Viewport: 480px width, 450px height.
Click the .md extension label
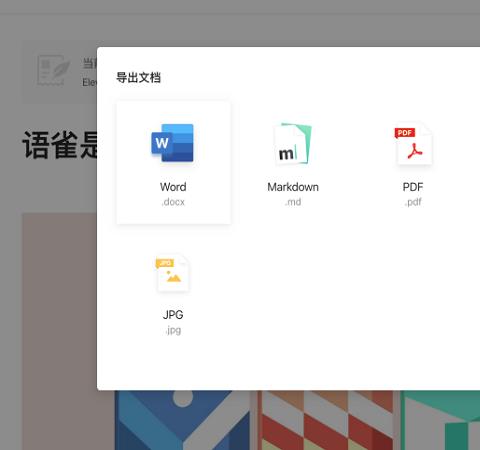pyautogui.click(x=293, y=202)
